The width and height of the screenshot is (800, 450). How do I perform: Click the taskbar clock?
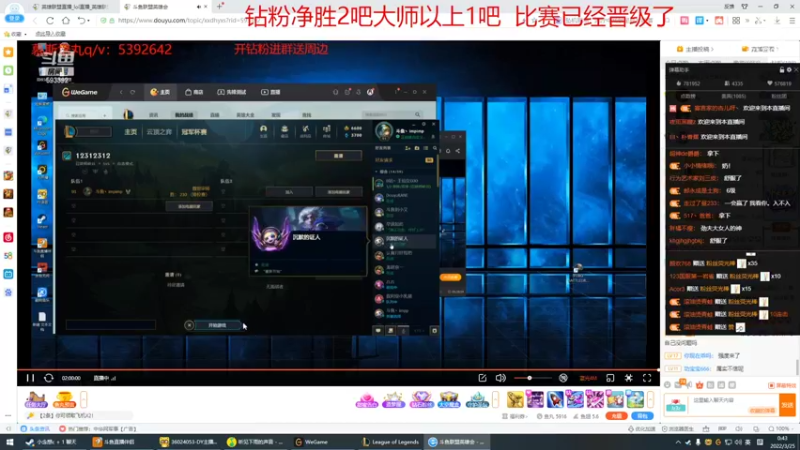[781, 442]
